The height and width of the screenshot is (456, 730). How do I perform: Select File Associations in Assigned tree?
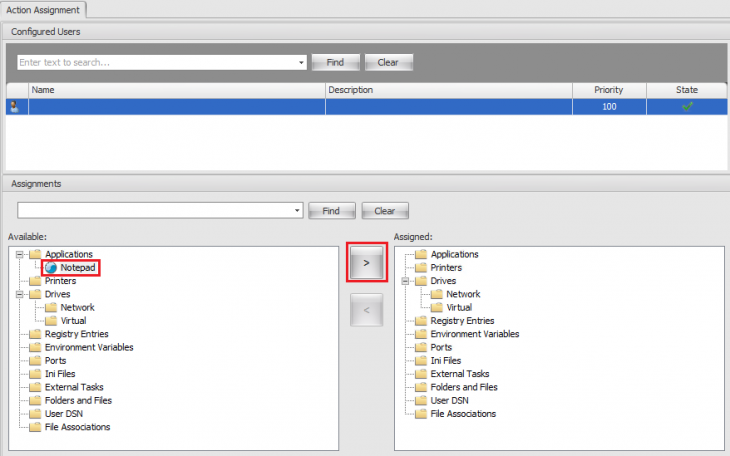point(463,414)
